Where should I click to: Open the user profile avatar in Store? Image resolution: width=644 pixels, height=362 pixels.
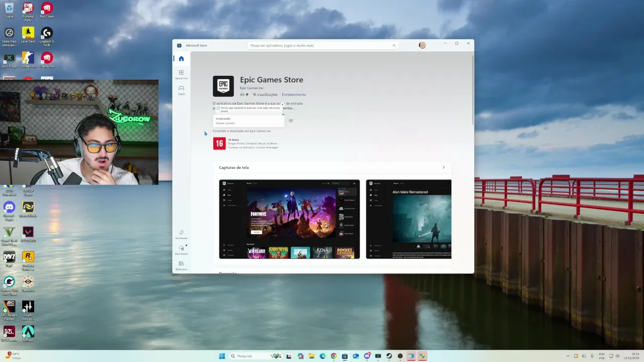(422, 45)
